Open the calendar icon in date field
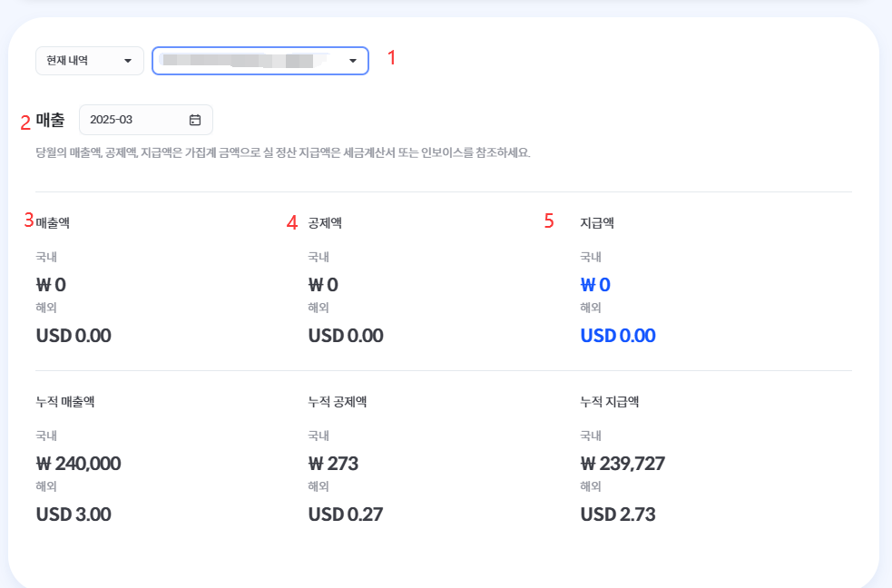This screenshot has height=588, width=892. [195, 120]
